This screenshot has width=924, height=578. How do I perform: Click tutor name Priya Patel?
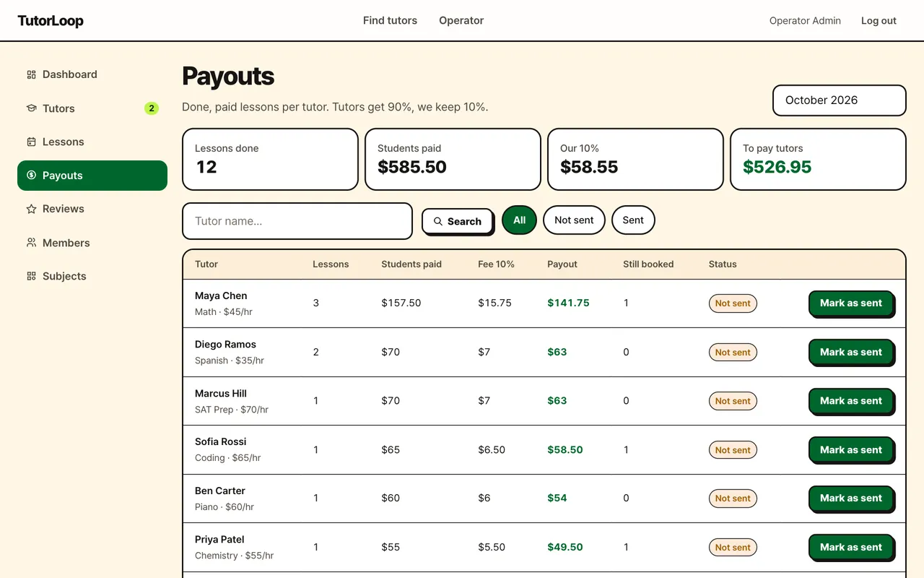pyautogui.click(x=219, y=540)
